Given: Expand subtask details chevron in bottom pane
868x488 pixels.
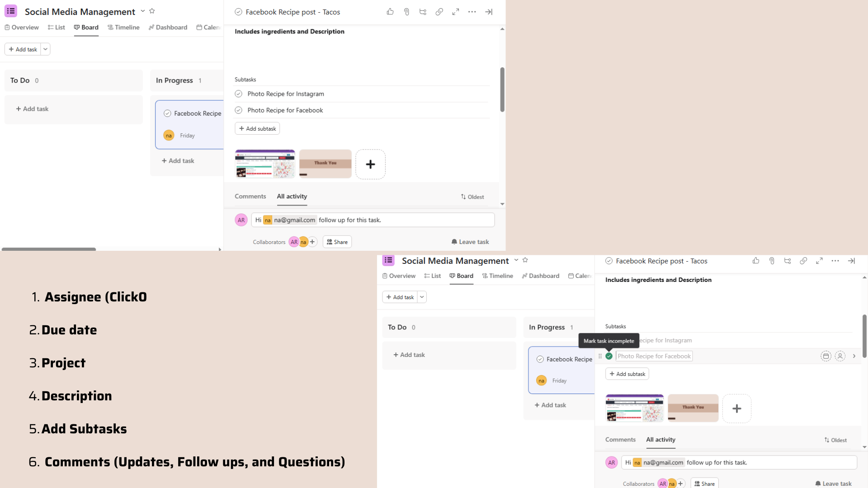Looking at the screenshot, I should click(854, 356).
